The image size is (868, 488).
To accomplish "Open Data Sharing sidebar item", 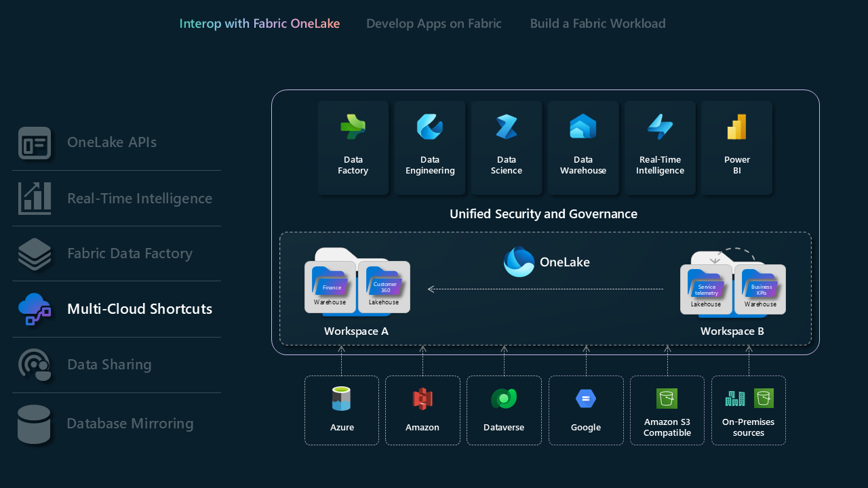I will coord(109,365).
